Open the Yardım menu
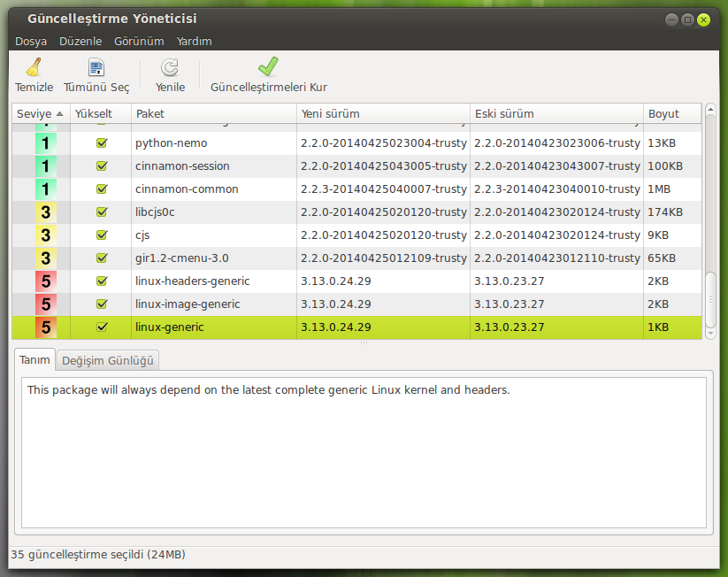Viewport: 728px width, 577px height. (194, 42)
